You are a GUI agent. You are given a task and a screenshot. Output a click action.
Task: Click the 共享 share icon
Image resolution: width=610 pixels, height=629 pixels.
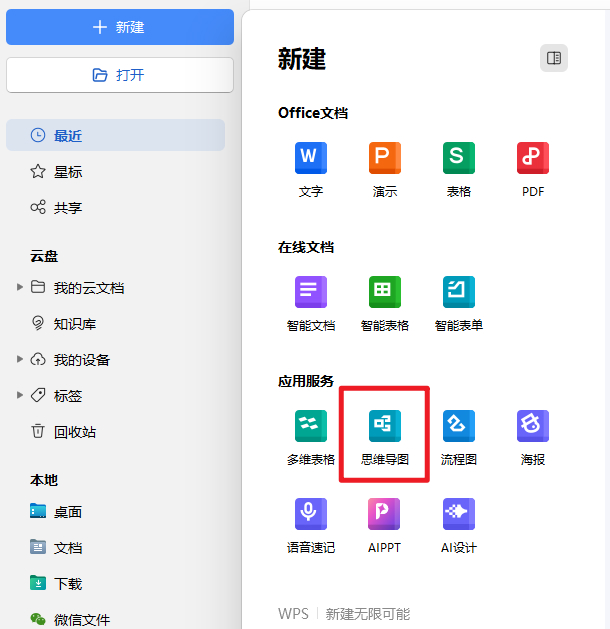(38, 207)
